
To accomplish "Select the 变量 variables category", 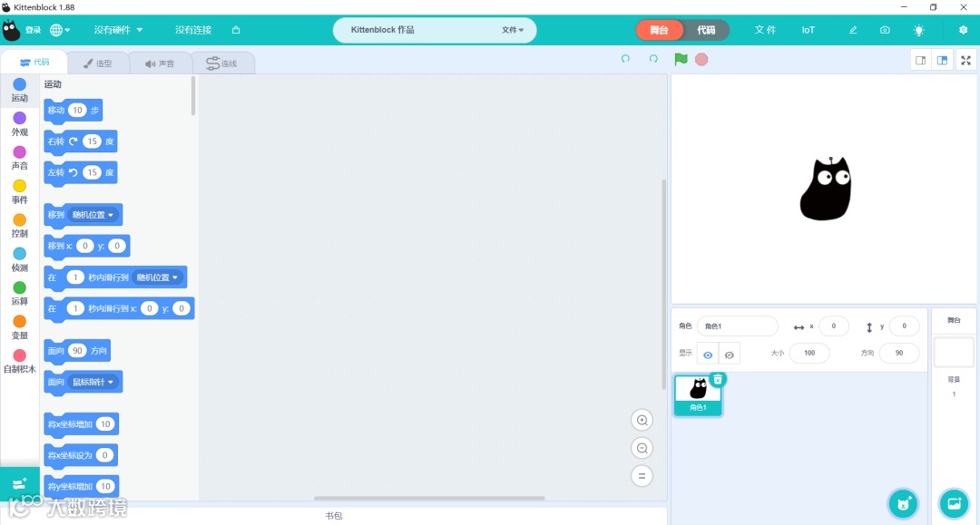I will [19, 327].
